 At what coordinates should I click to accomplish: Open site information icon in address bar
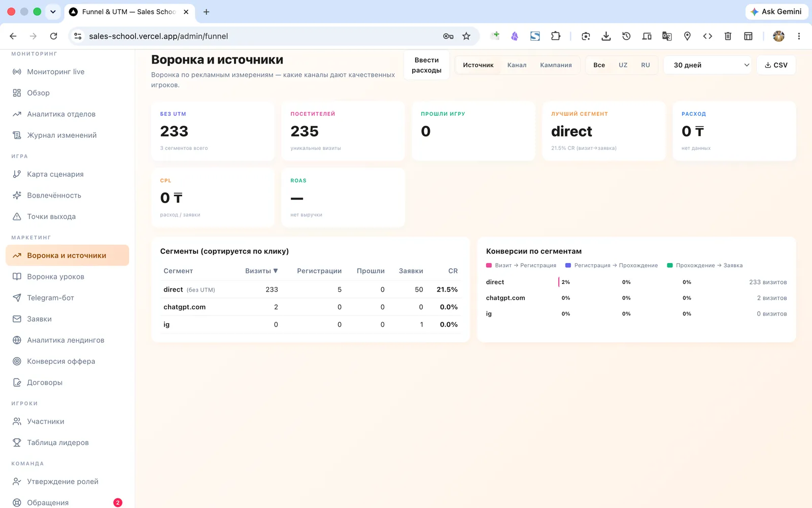coord(78,36)
